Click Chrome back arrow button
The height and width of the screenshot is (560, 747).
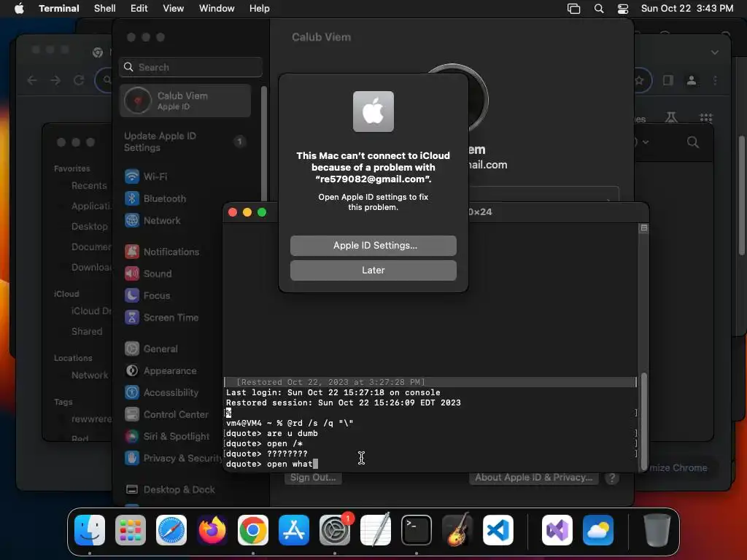pos(32,80)
